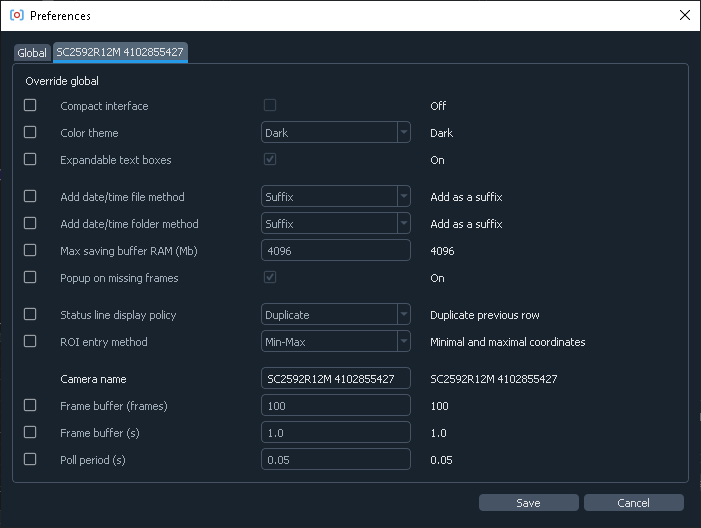
Task: Click the Camera name input field
Action: (336, 379)
